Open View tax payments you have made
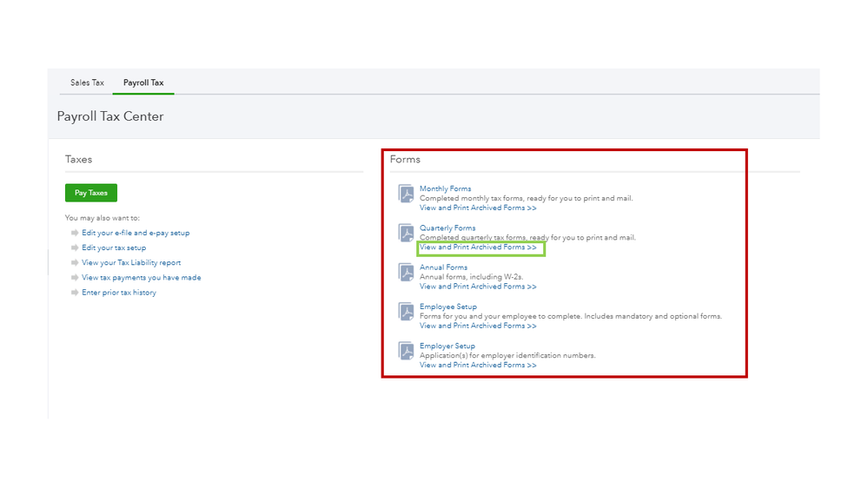The image size is (868, 488). click(141, 278)
